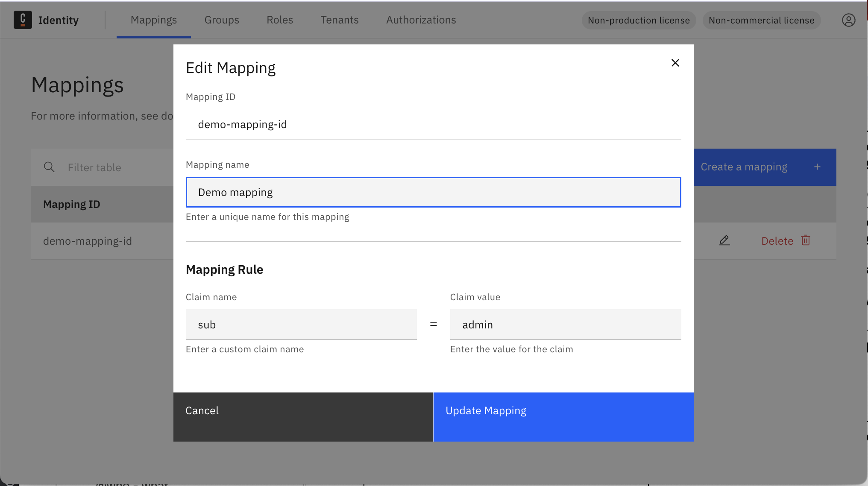Select the pencil edit icon for demo-mapping-id
Viewport: 868px width, 486px height.
[x=724, y=240]
